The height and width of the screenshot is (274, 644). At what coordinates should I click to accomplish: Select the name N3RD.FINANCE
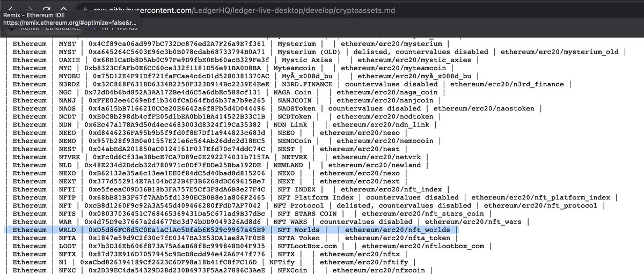(x=307, y=84)
